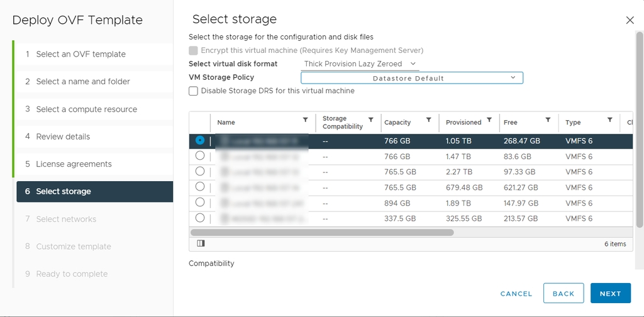Viewport: 644px width, 317px height.
Task: Open the Storage Compatibility column filter
Action: tap(371, 120)
